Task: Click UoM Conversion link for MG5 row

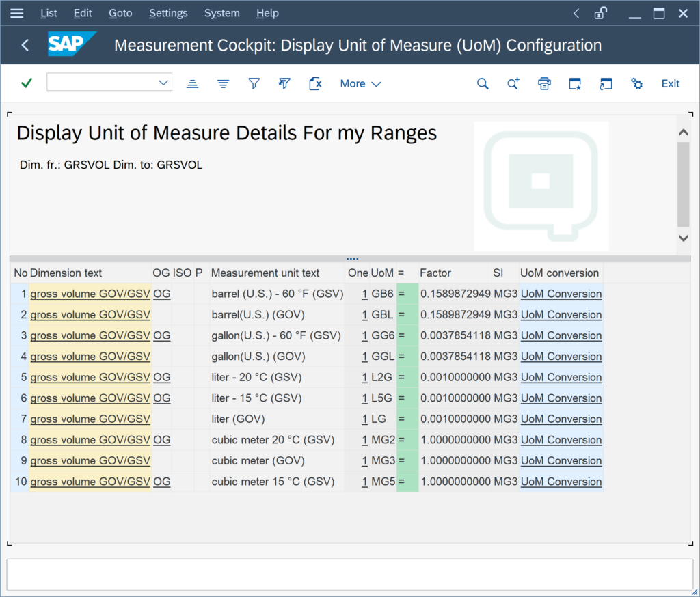Action: [561, 482]
